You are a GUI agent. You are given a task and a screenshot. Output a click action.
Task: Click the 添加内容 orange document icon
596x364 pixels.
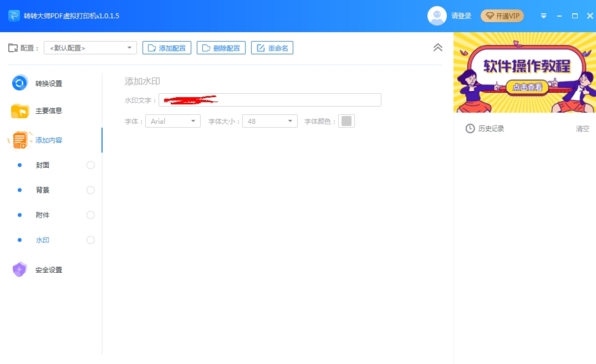click(19, 140)
